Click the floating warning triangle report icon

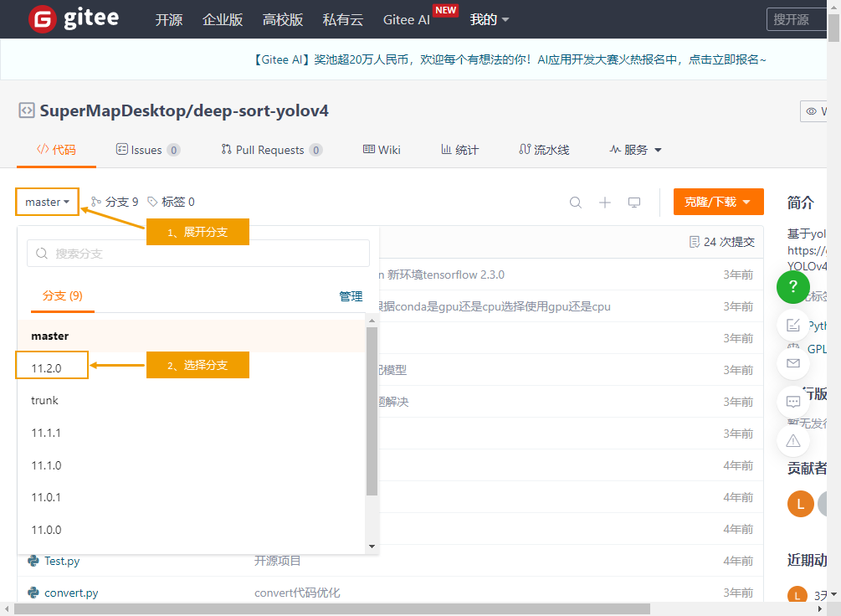pos(792,440)
